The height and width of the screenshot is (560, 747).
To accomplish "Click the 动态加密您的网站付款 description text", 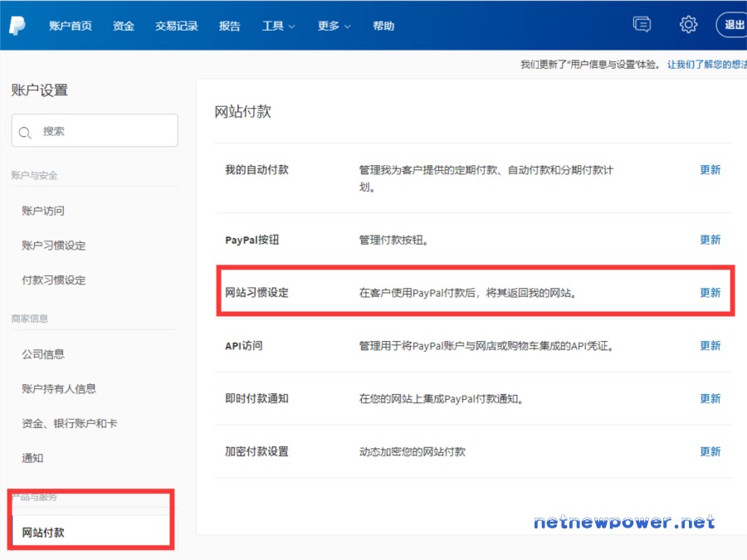I will coord(412,451).
